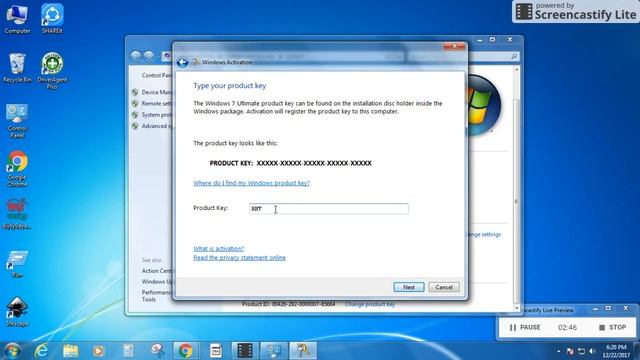640x360 pixels.
Task: Click the back arrow in Control Panel window
Action: point(136,56)
